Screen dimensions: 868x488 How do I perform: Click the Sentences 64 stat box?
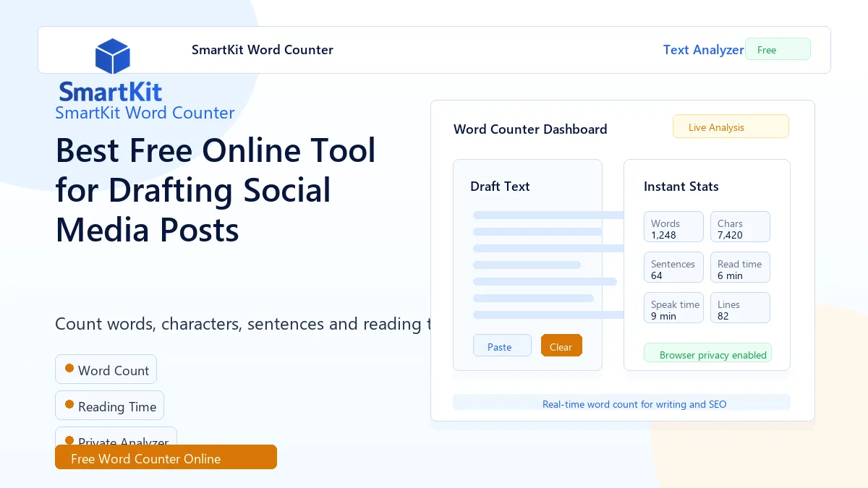click(x=673, y=267)
